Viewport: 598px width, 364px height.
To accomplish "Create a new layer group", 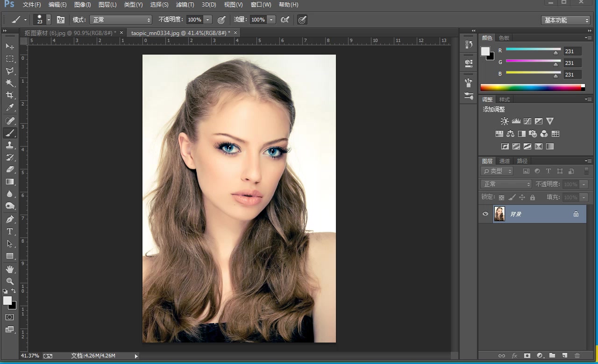I will coord(552,356).
